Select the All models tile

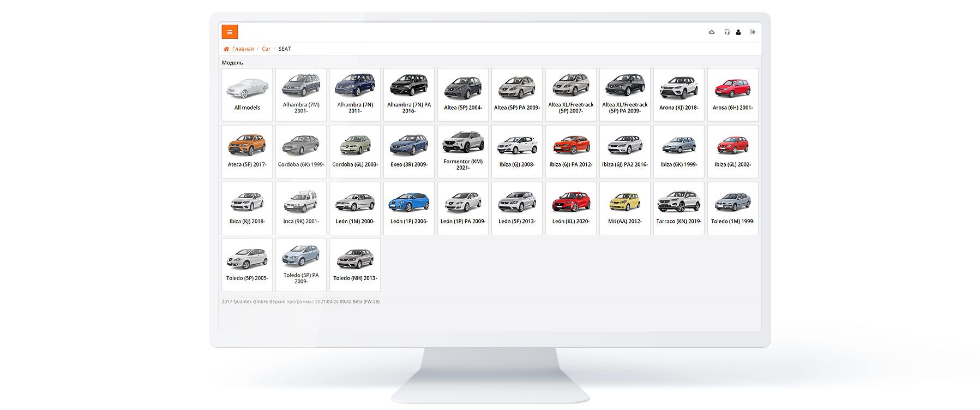tap(247, 94)
